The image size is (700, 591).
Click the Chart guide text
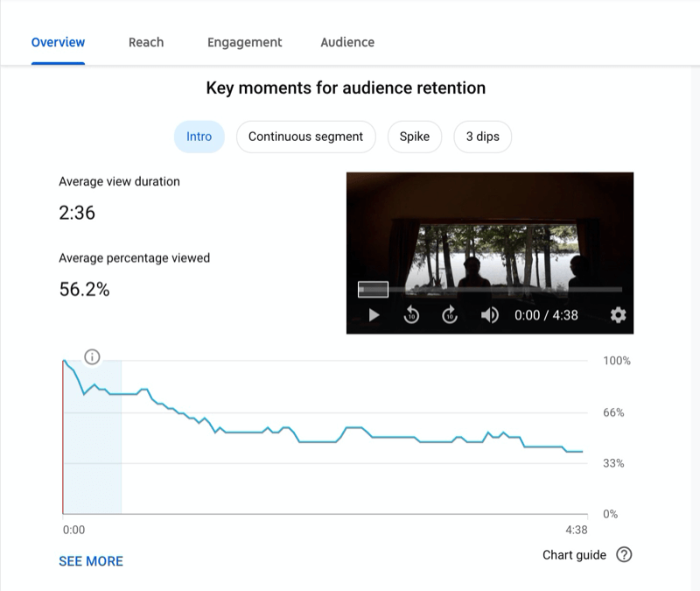pyautogui.click(x=574, y=555)
